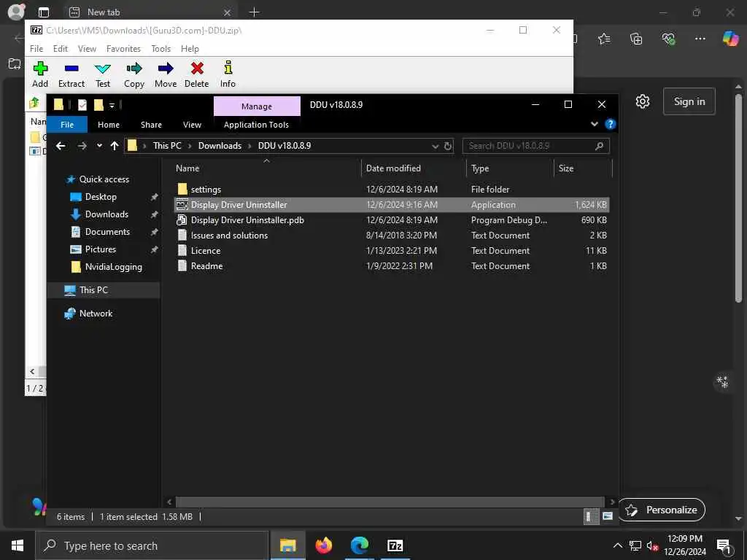Expand the This PC breadcrumb chevron
The height and width of the screenshot is (560, 747).
tap(189, 146)
